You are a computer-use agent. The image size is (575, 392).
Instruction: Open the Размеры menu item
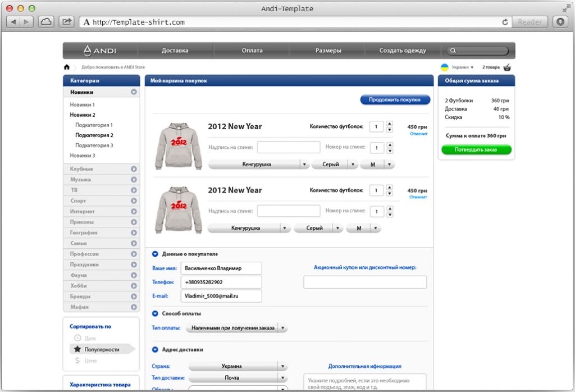328,51
